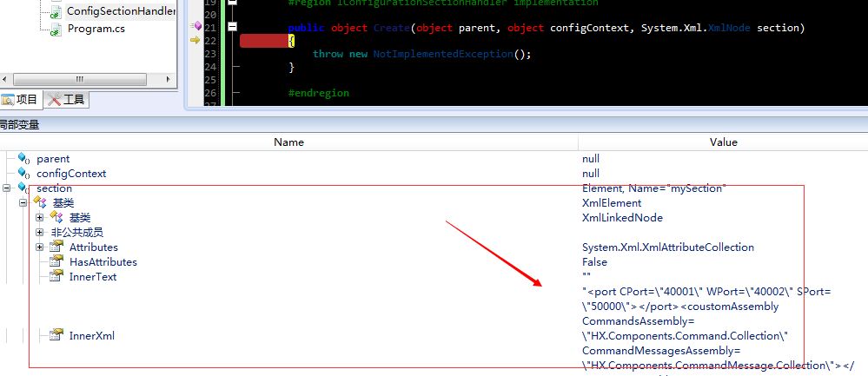Click the property icon beside InnerXml
The image size is (868, 376).
[56, 336]
